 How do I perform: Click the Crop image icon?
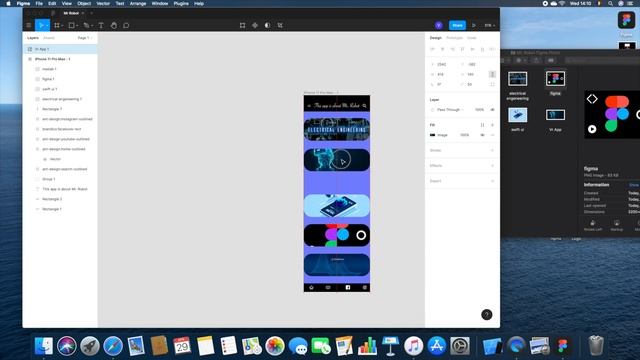pyautogui.click(x=280, y=25)
